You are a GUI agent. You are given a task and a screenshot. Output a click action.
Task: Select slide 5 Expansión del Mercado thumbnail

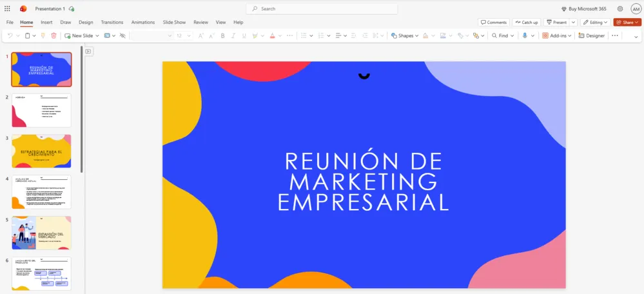pyautogui.click(x=41, y=233)
